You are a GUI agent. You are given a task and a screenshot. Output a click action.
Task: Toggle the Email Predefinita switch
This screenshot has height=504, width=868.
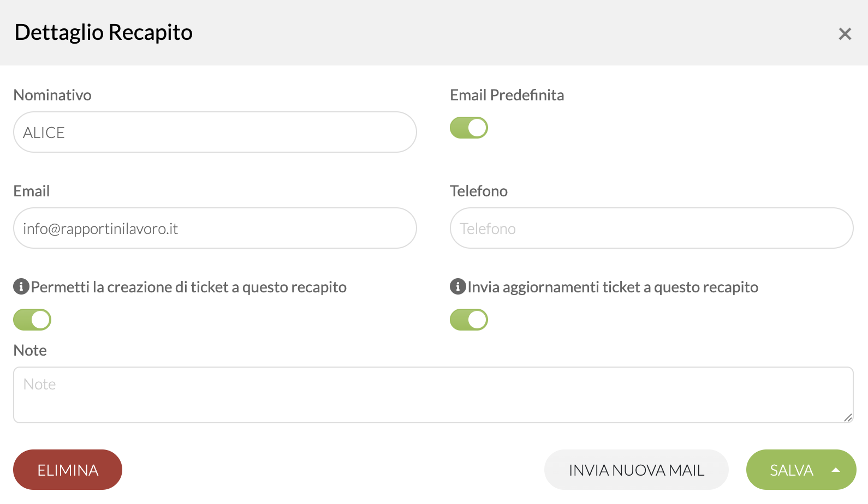point(469,128)
